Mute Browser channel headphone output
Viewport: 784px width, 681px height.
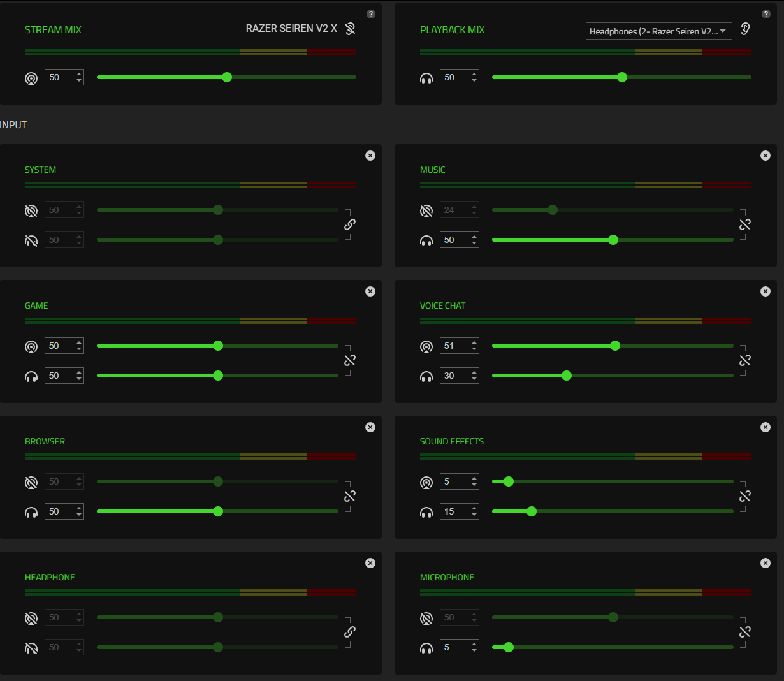pos(31,512)
